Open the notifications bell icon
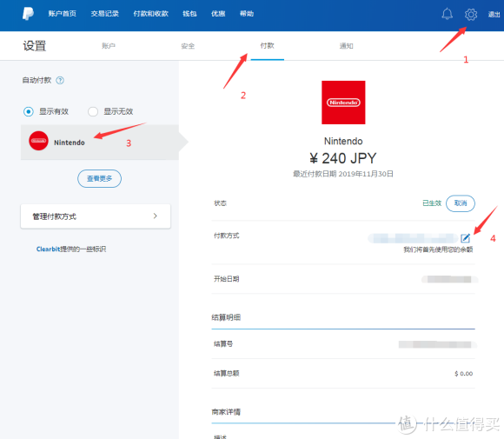 (x=447, y=14)
